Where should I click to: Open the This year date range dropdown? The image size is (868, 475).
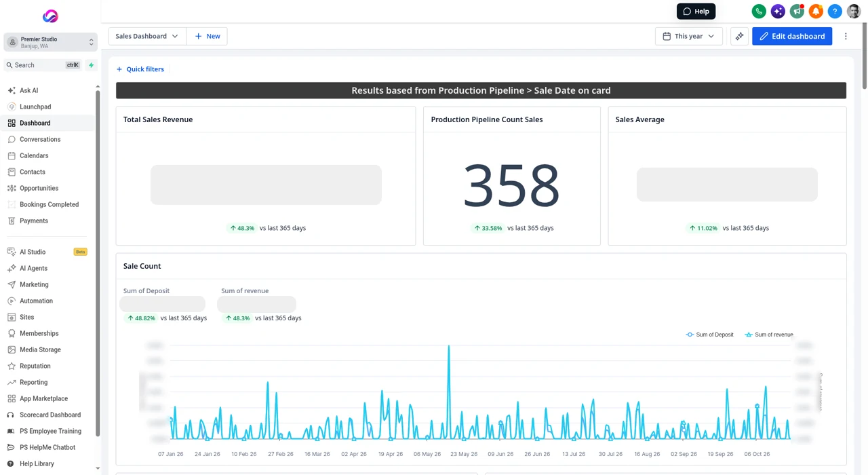pyautogui.click(x=689, y=36)
